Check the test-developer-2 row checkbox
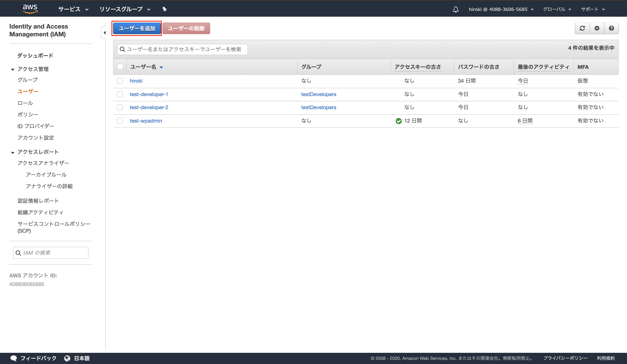This screenshot has height=364, width=627. pyautogui.click(x=120, y=107)
